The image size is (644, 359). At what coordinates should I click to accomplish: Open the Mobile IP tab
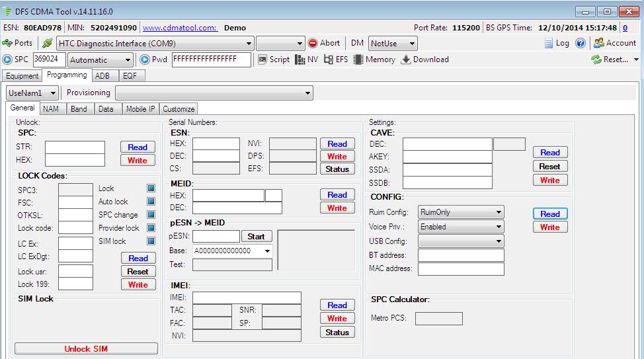click(141, 109)
